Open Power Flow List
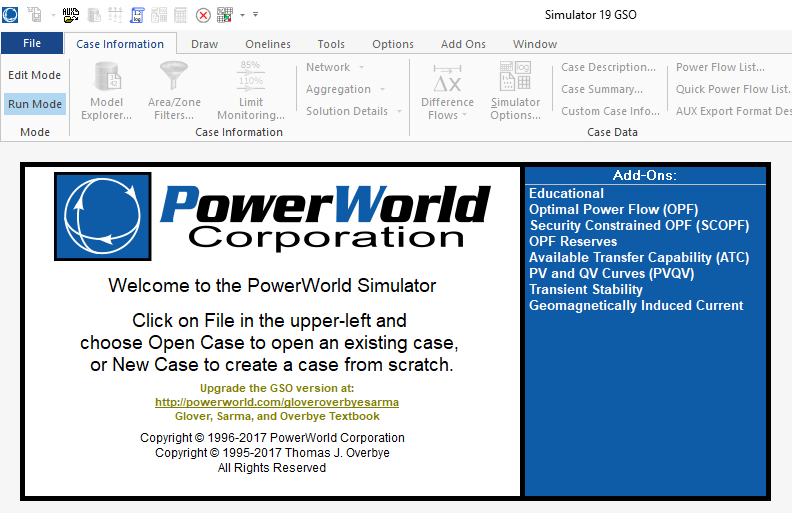The height and width of the screenshot is (513, 792). point(720,67)
